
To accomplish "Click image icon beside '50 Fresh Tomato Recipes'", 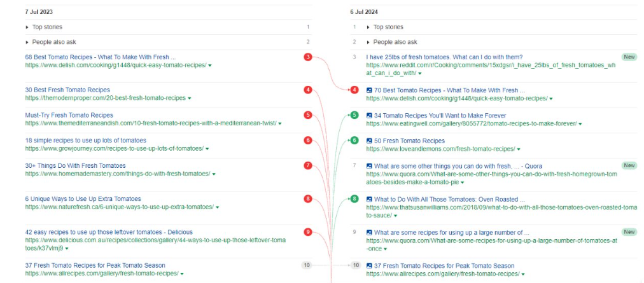I will point(369,141).
